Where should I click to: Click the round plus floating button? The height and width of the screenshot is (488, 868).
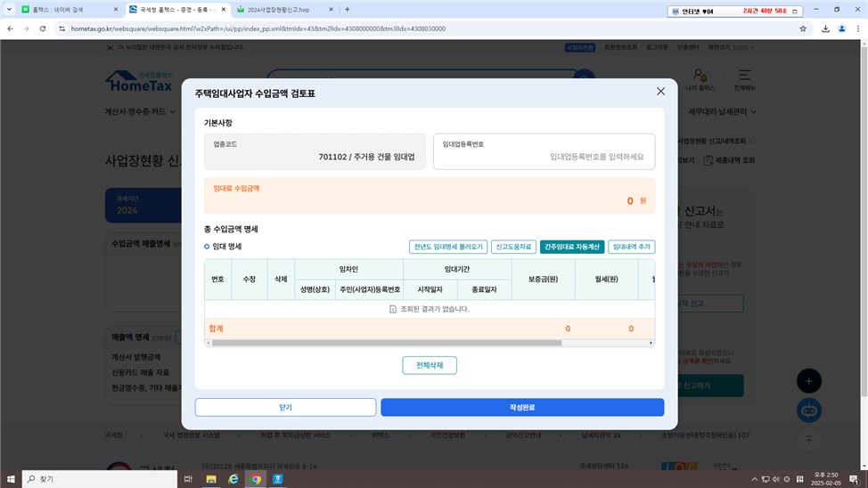(x=809, y=381)
